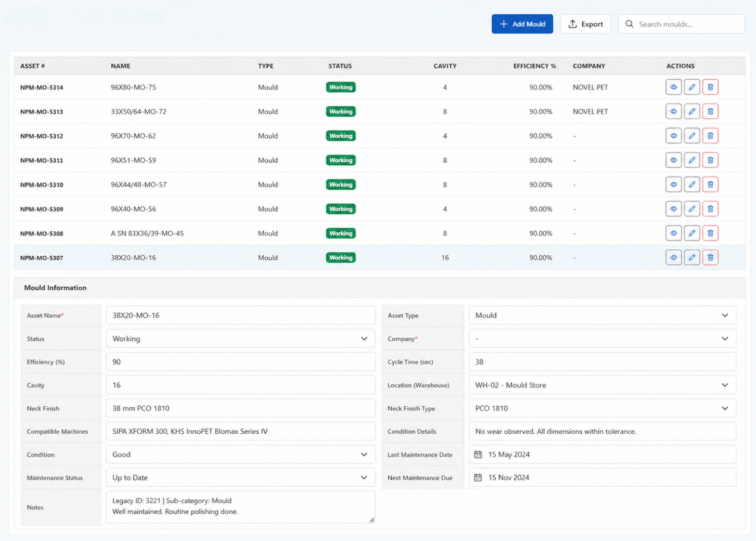
Task: Click the Add Mould button
Action: click(522, 24)
